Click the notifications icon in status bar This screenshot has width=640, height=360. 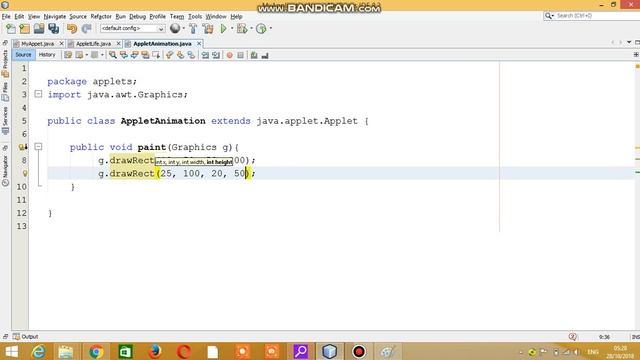click(572, 337)
